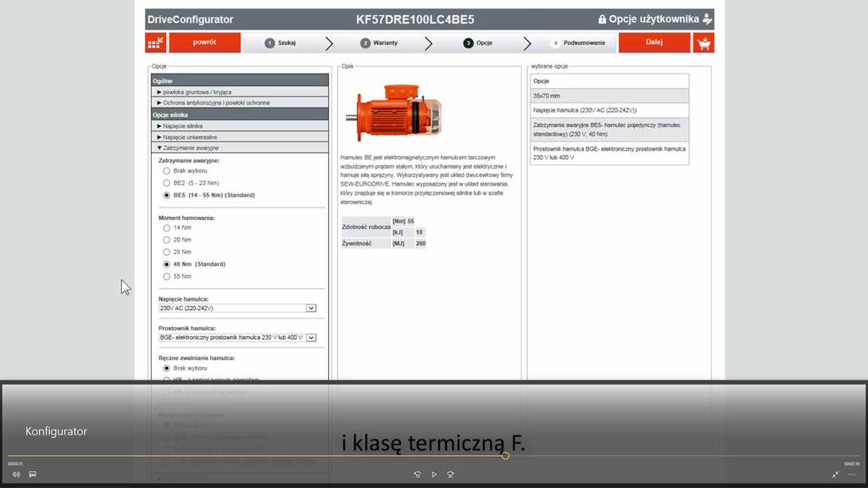Click the Ogólne section header
The width and height of the screenshot is (868, 488).
[240, 80]
